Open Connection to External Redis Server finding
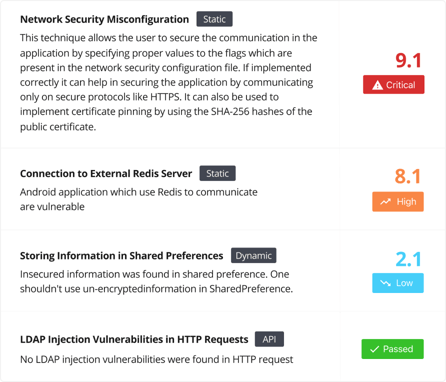This screenshot has height=382, width=446. click(x=106, y=174)
